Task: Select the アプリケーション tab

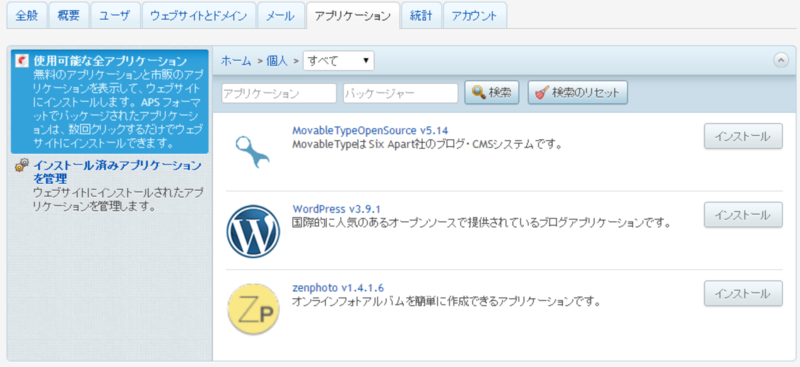Action: [353, 15]
